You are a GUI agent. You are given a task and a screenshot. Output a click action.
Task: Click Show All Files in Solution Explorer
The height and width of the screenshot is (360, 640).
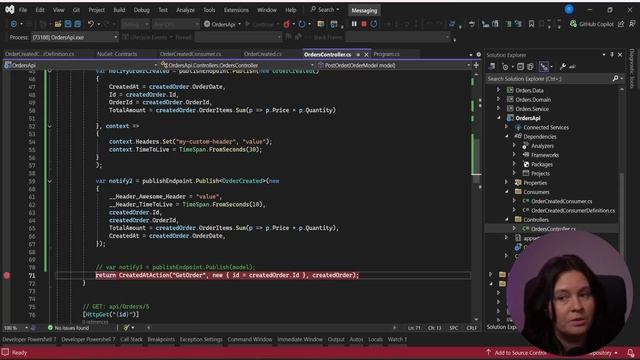point(530,66)
